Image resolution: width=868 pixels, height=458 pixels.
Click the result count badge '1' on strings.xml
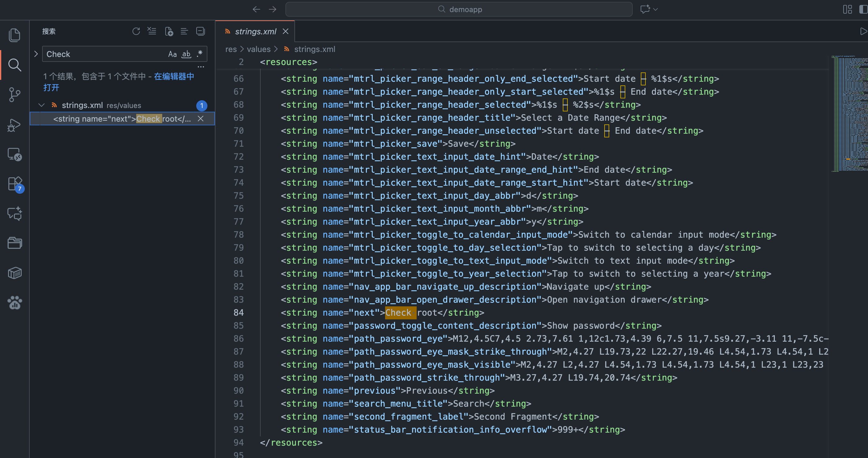[202, 106]
